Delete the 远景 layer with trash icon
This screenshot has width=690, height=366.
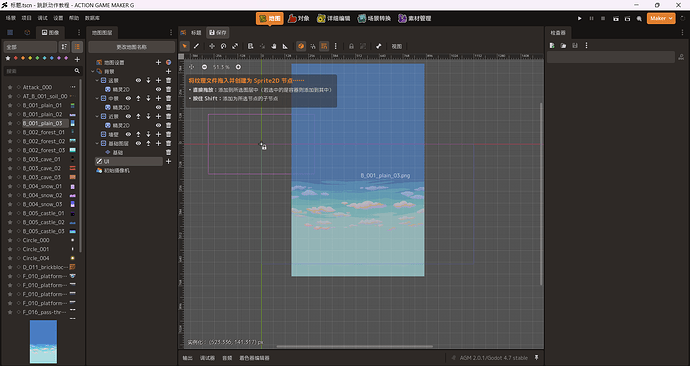(169, 81)
